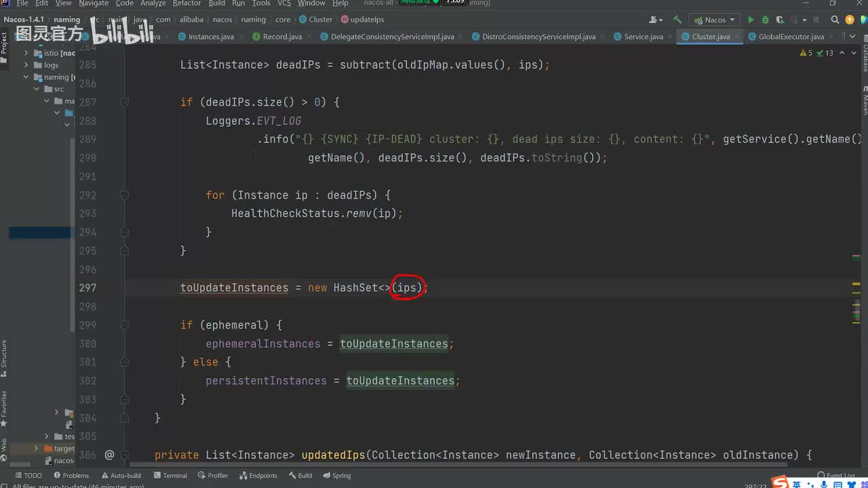868x488 pixels.
Task: Collapse the if block at line 287
Action: 124,102
